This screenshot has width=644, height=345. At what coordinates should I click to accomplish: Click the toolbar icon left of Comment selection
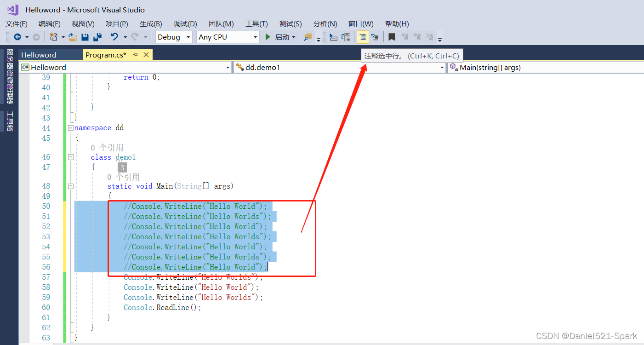pyautogui.click(x=346, y=37)
